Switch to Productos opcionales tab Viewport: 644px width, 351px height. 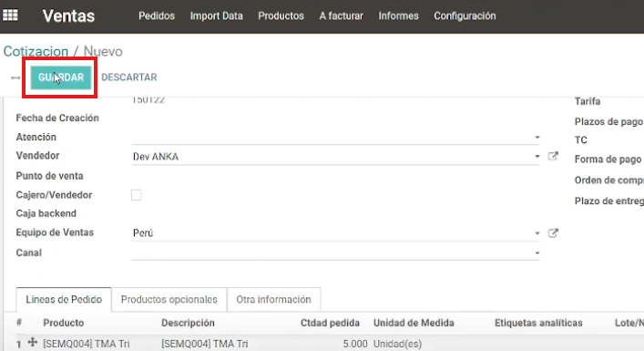click(x=169, y=300)
